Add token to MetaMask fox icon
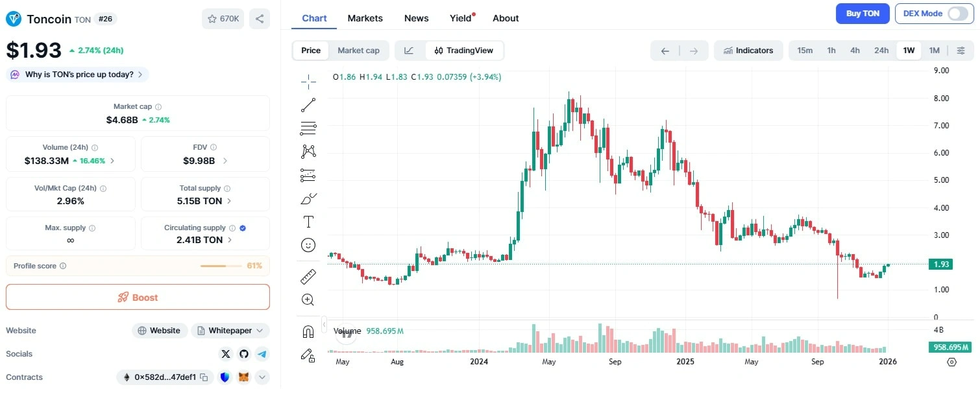 click(244, 377)
